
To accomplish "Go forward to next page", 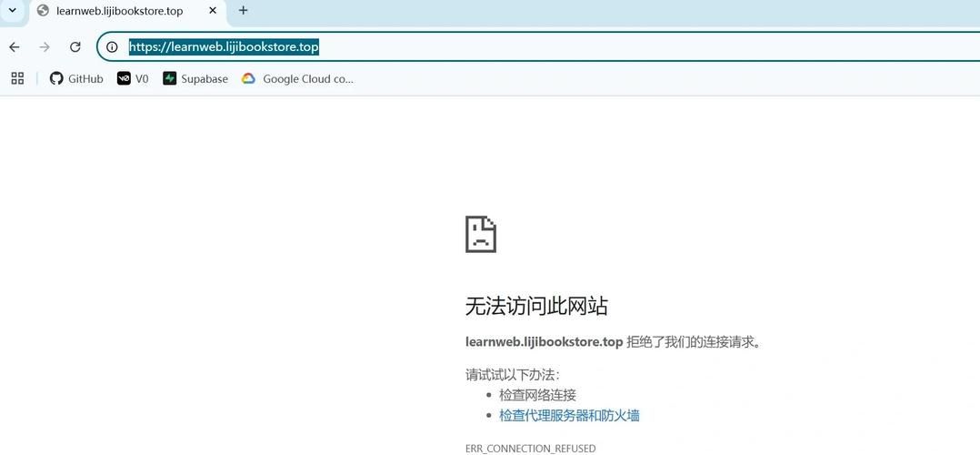I will [45, 47].
